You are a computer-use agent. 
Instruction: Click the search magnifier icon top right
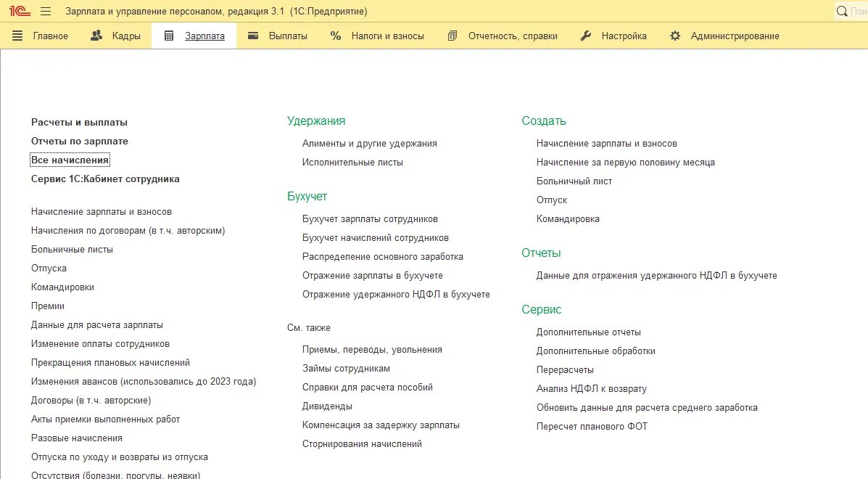[841, 11]
